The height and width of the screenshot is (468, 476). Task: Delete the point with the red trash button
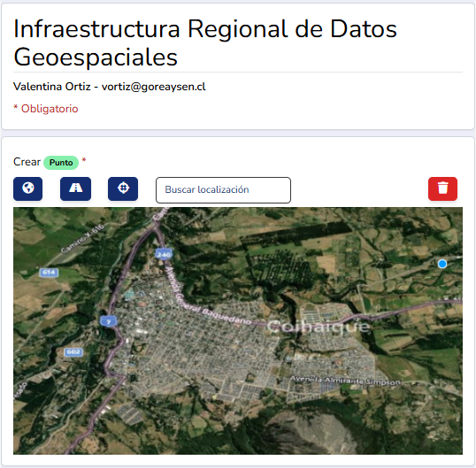coord(442,188)
